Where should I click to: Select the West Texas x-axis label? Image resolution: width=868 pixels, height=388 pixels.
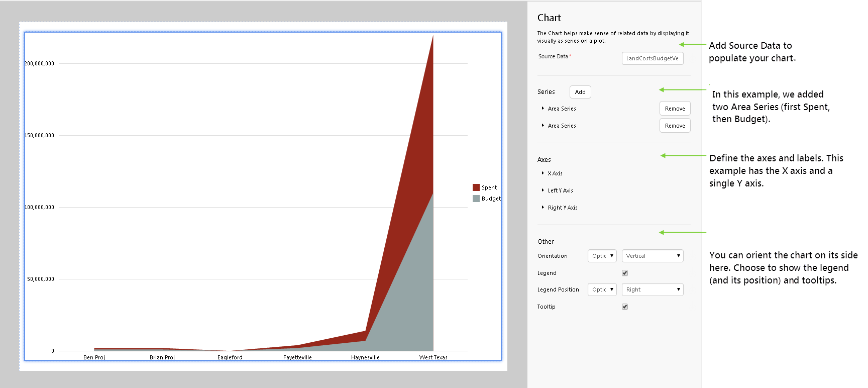tap(433, 357)
